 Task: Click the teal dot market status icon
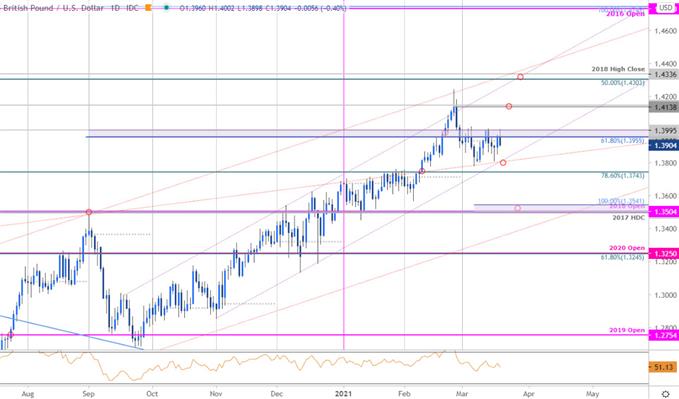click(x=166, y=8)
